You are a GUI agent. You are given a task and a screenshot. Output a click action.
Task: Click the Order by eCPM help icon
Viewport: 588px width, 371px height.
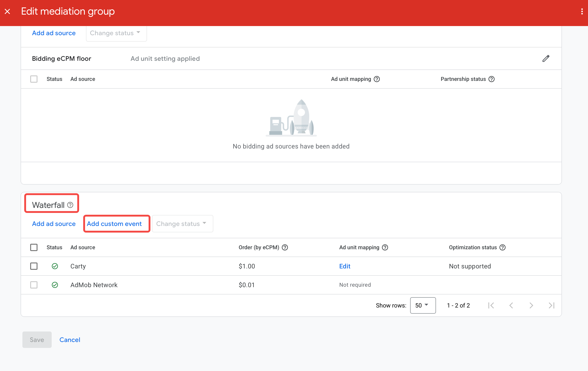pyautogui.click(x=285, y=247)
